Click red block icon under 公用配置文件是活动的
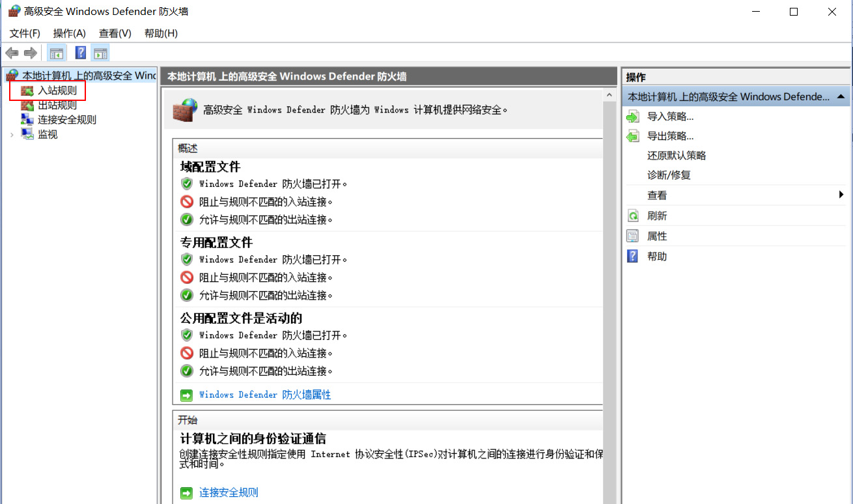The image size is (853, 504). 187,353
